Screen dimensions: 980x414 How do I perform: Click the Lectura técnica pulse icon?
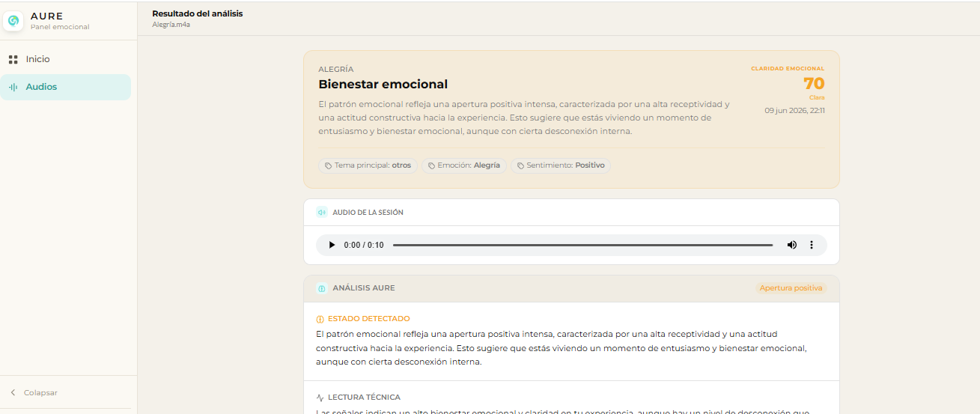320,398
